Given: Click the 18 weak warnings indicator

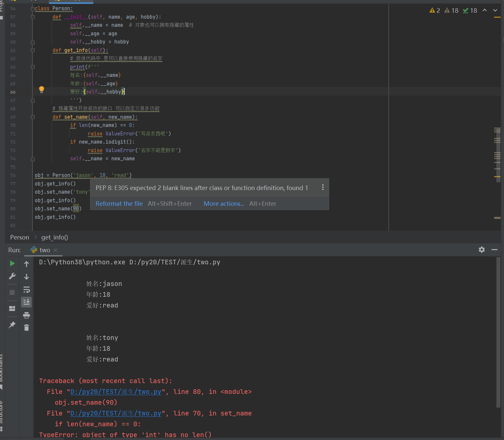Looking at the screenshot, I should 451,10.
